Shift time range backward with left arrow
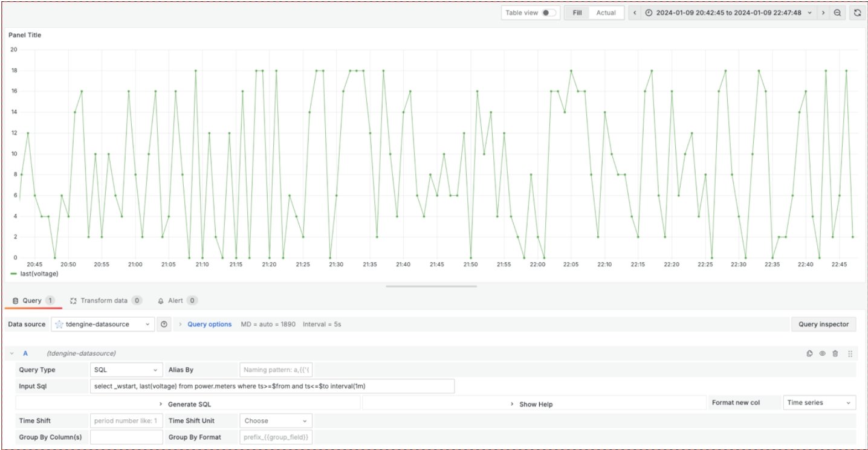The image size is (868, 450). tap(635, 13)
